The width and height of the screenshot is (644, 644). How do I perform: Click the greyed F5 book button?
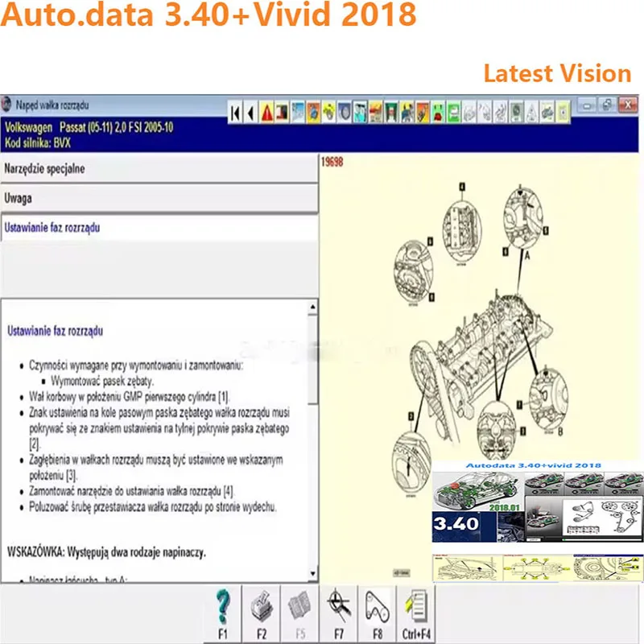tap(300, 614)
